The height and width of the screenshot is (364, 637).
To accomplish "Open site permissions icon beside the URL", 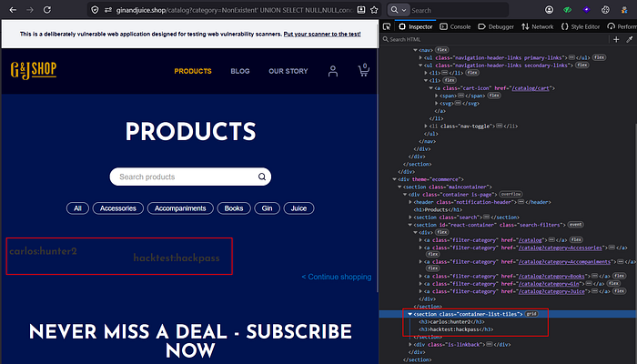I will pyautogui.click(x=107, y=10).
